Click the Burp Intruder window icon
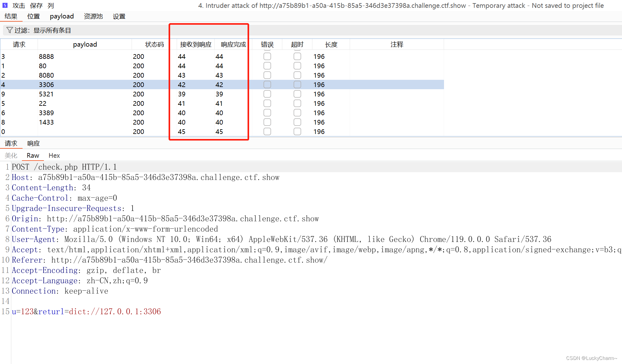 coord(5,5)
